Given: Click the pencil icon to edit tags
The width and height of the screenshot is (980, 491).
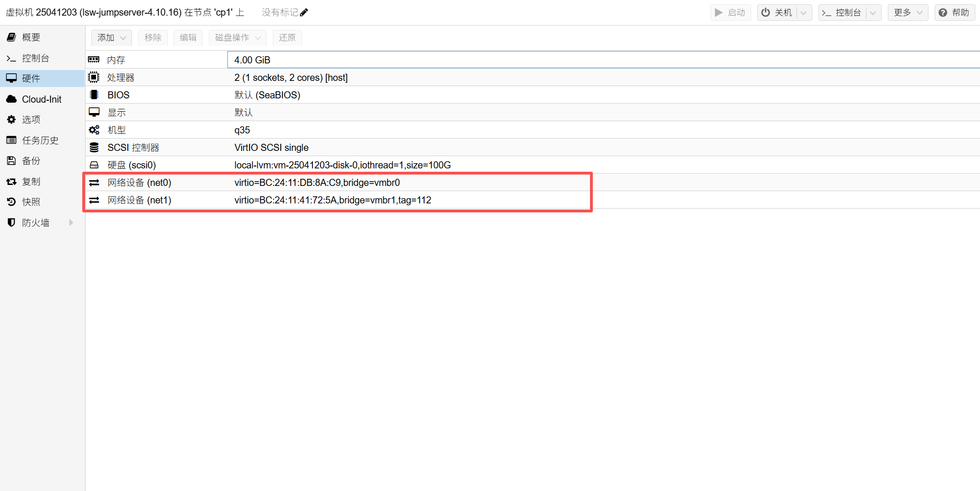Looking at the screenshot, I should (x=304, y=12).
